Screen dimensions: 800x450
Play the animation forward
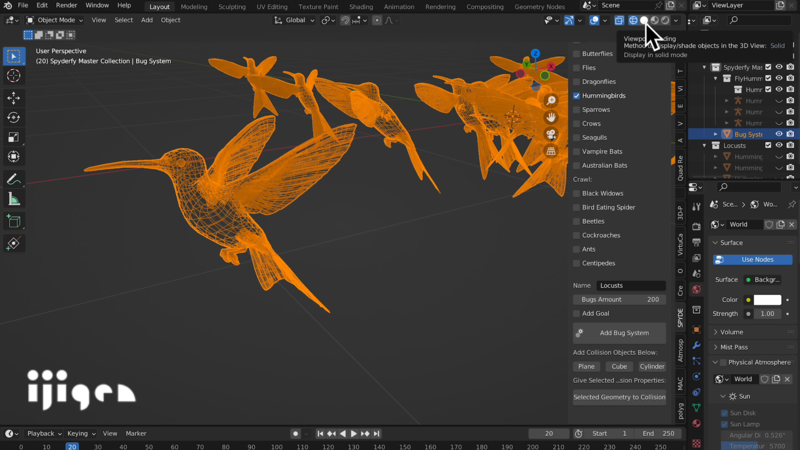354,434
